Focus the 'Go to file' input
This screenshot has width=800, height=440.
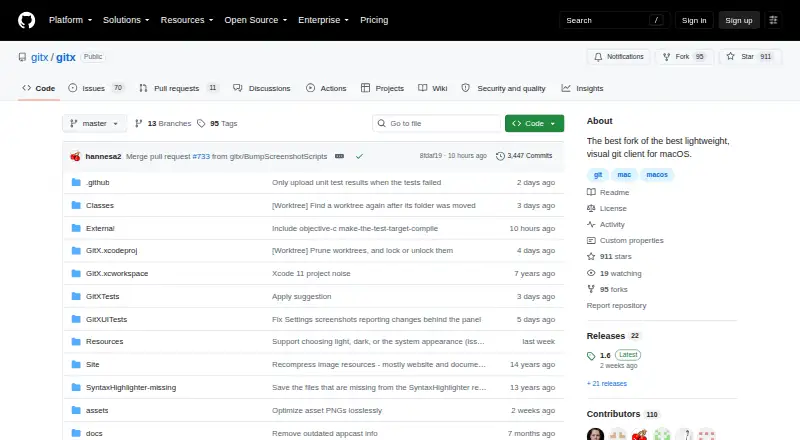point(437,124)
